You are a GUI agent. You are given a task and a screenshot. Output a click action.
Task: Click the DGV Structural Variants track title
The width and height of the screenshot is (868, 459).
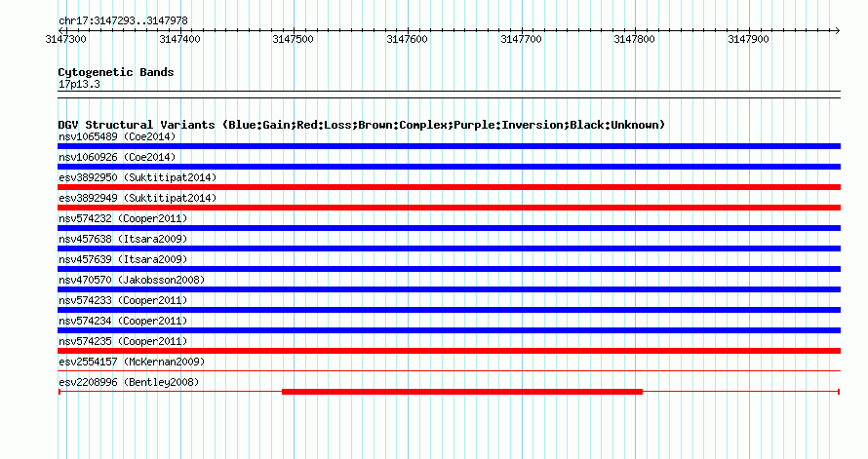coord(362,125)
